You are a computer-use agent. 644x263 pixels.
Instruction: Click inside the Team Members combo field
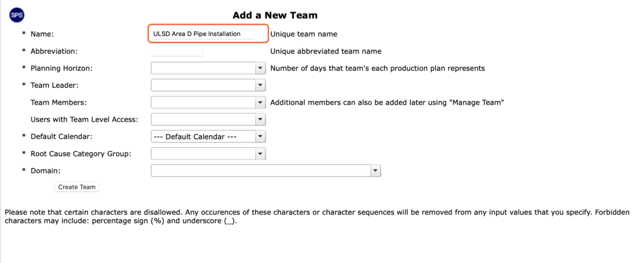click(203, 102)
